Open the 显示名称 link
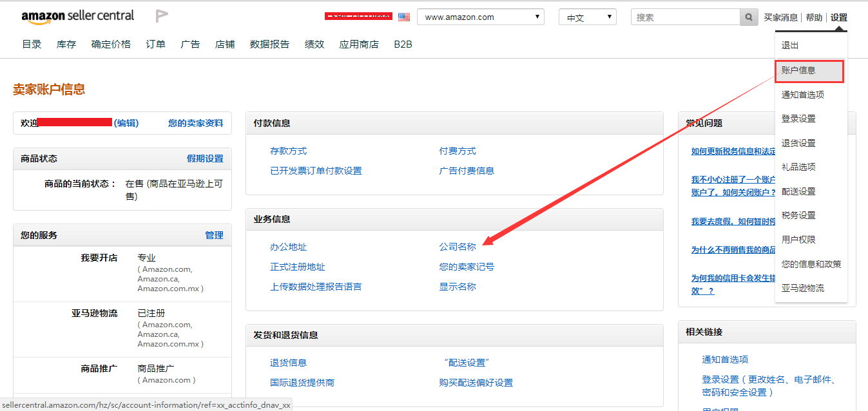 click(458, 287)
